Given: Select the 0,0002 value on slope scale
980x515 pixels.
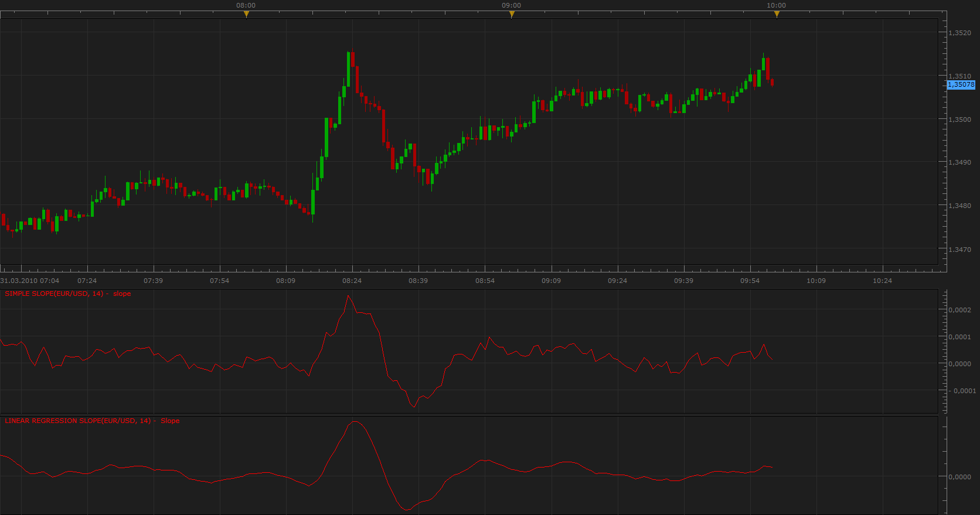Looking at the screenshot, I should [x=959, y=310].
